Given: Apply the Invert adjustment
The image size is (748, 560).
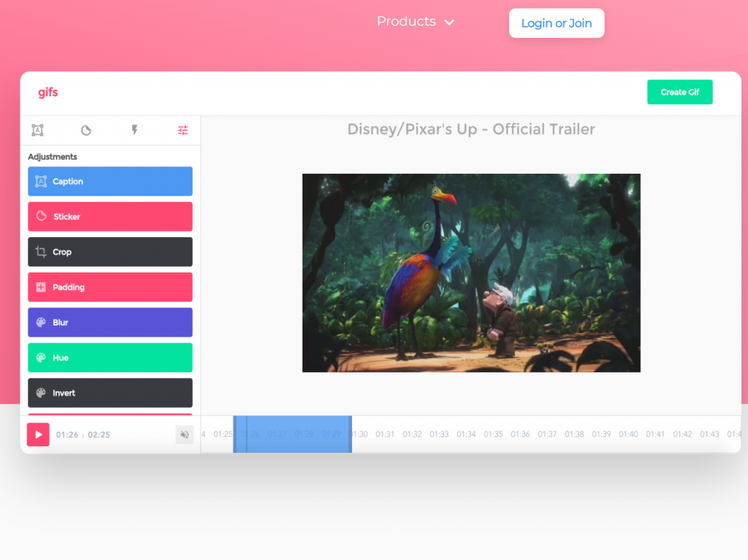Looking at the screenshot, I should [110, 393].
